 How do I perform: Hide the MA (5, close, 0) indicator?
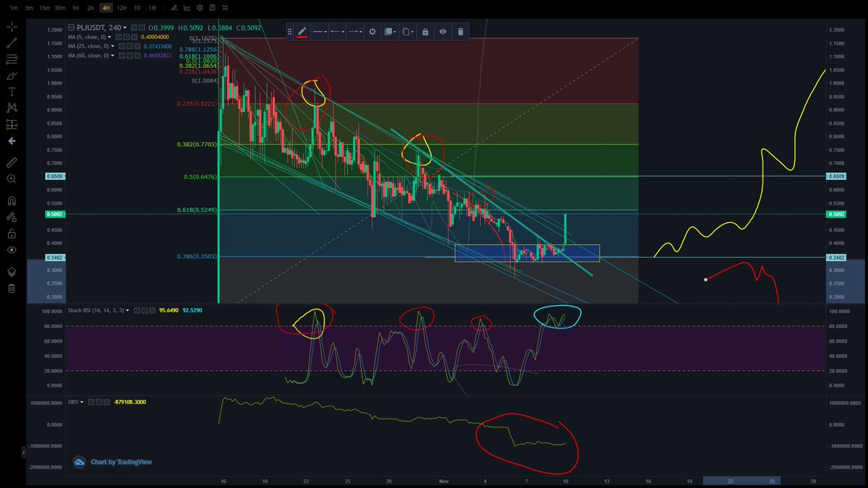click(118, 37)
